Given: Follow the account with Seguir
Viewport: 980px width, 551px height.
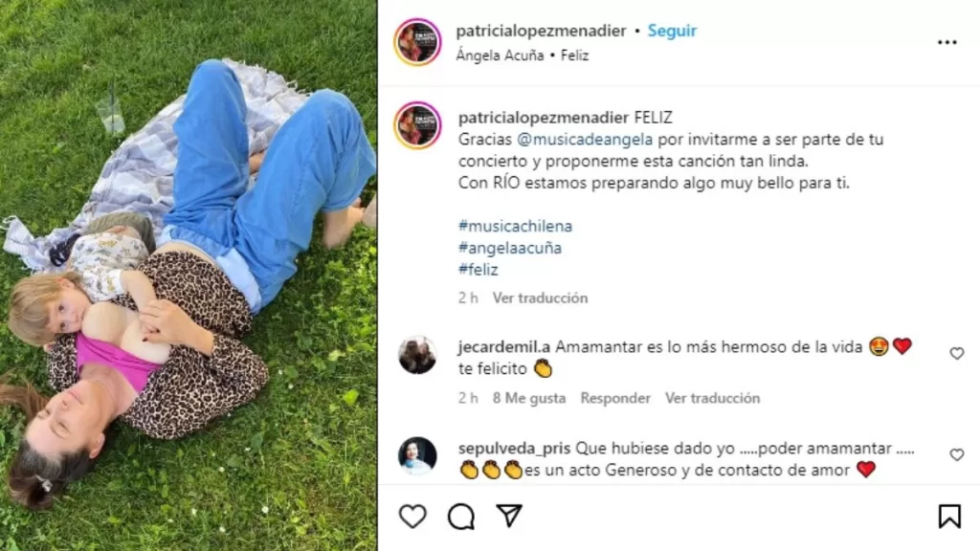Looking at the screenshot, I should [x=672, y=31].
